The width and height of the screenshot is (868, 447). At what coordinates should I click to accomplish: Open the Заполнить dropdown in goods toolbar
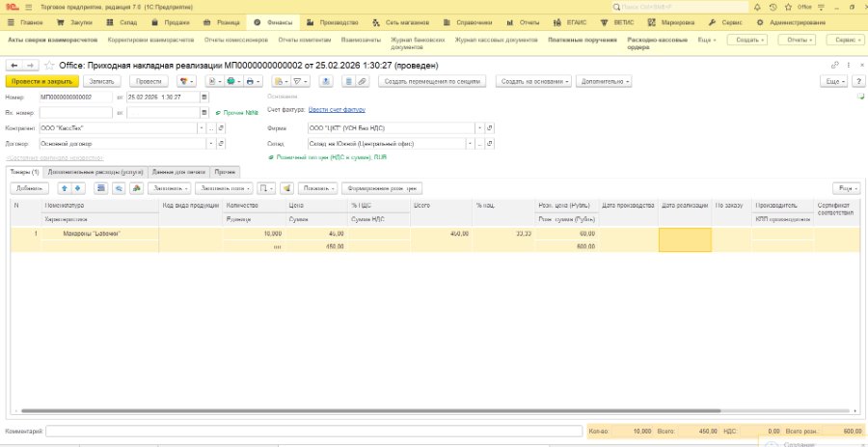pyautogui.click(x=170, y=188)
